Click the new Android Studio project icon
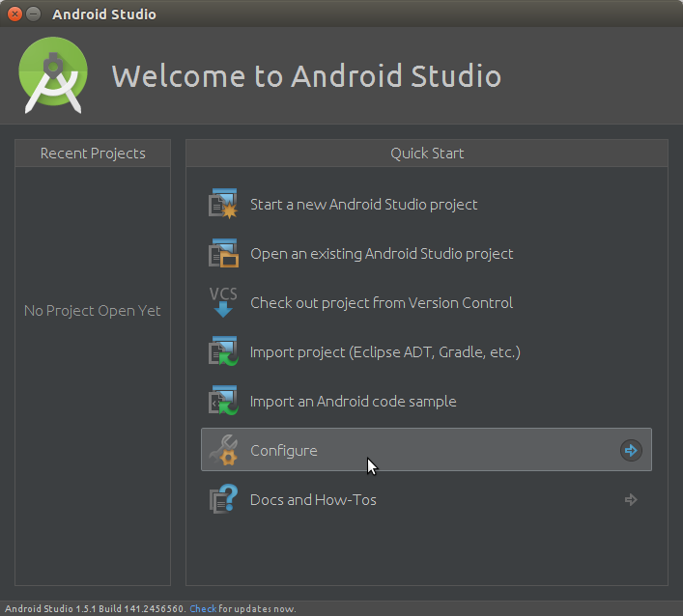This screenshot has width=683, height=616. pos(223,204)
